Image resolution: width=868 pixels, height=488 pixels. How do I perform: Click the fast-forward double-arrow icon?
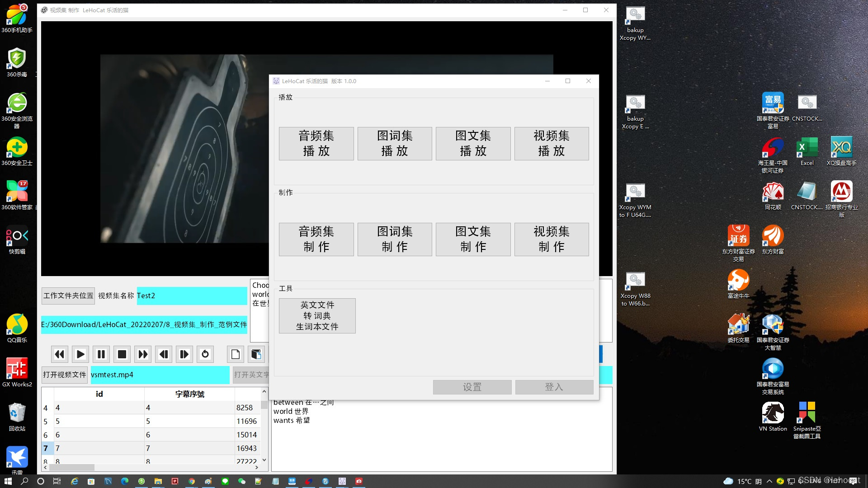[143, 354]
